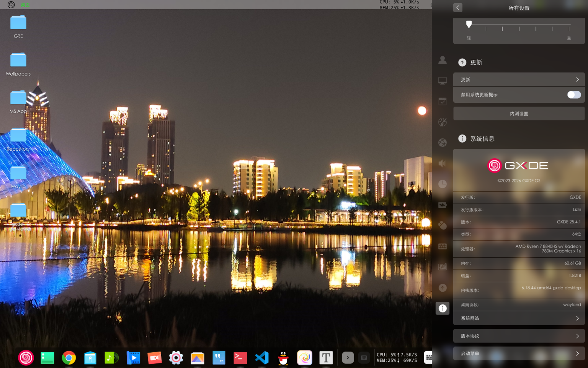Select System Information sidebar icon

point(443,308)
